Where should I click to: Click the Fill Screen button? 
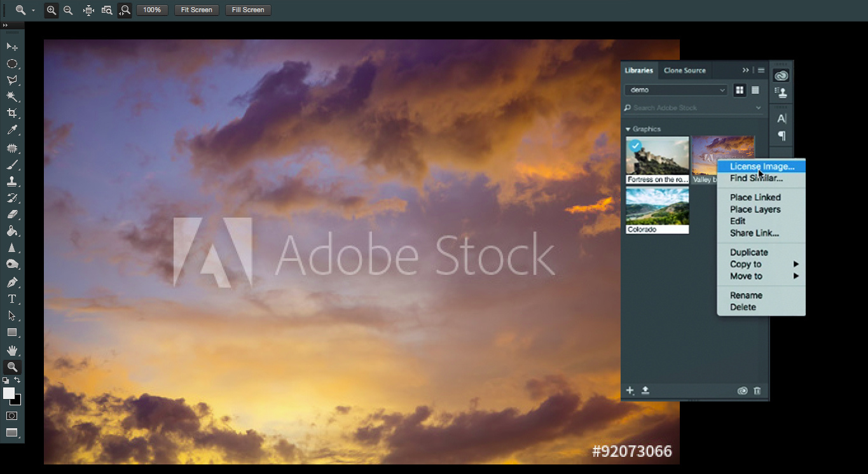point(248,10)
